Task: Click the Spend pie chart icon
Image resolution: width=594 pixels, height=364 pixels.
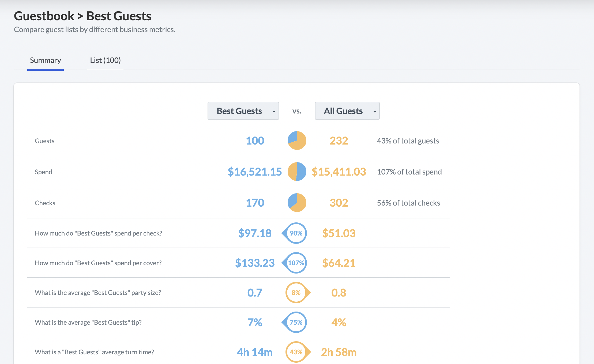Action: click(297, 172)
